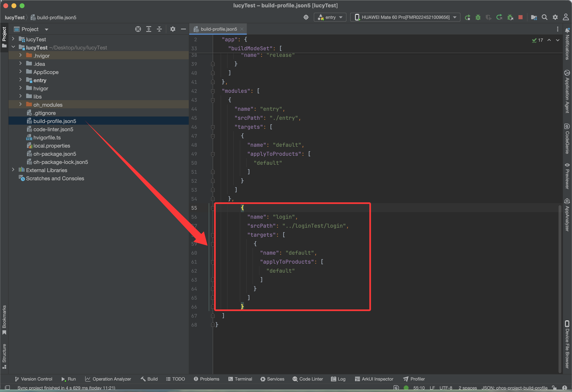Open CodeGenie tool window
This screenshot has height=392, width=572.
pos(567,139)
